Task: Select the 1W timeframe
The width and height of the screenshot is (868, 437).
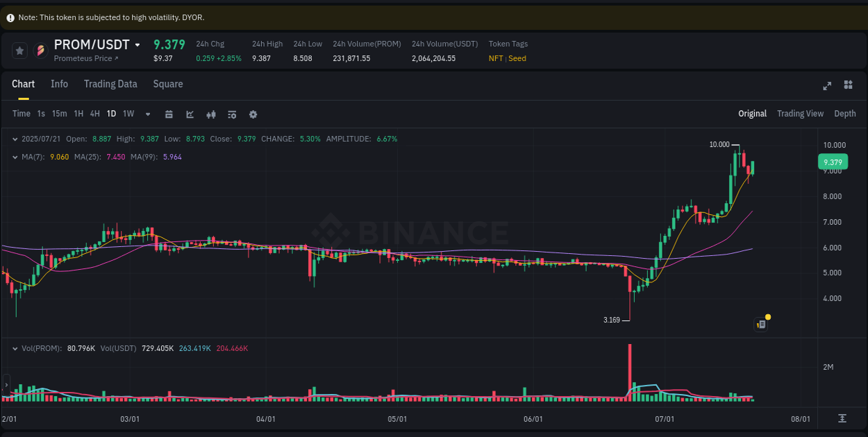Action: pos(128,113)
